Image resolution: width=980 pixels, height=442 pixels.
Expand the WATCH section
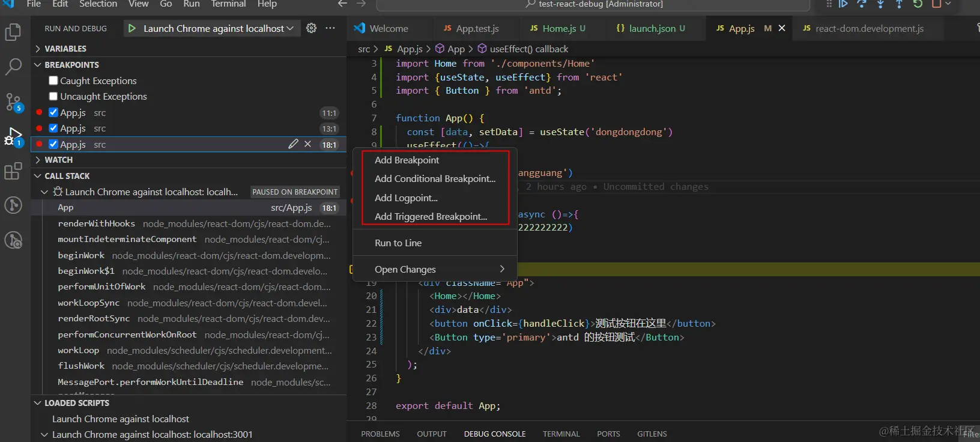click(x=58, y=160)
